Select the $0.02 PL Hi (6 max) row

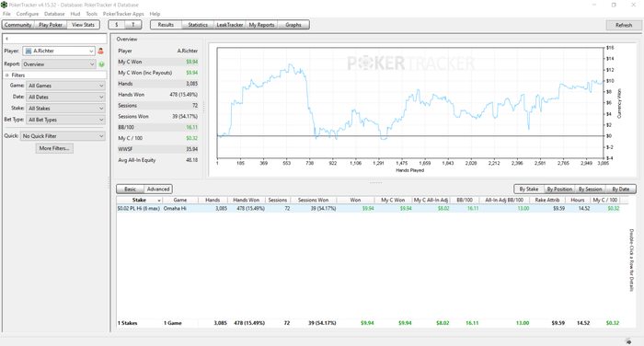coord(368,209)
